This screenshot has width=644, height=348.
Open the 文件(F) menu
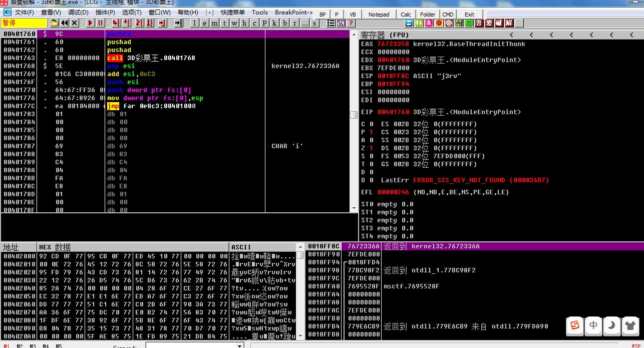(x=25, y=13)
